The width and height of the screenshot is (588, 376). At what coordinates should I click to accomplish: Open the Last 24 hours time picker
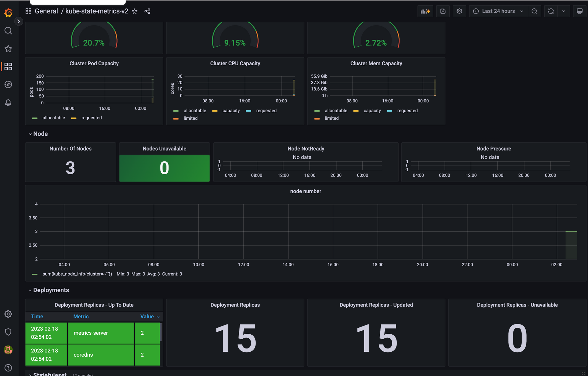498,11
